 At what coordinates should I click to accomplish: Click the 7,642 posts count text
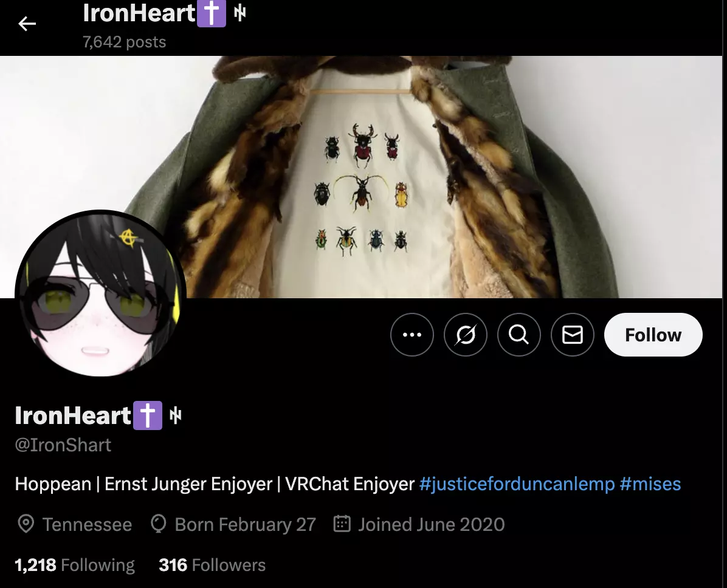tap(124, 42)
